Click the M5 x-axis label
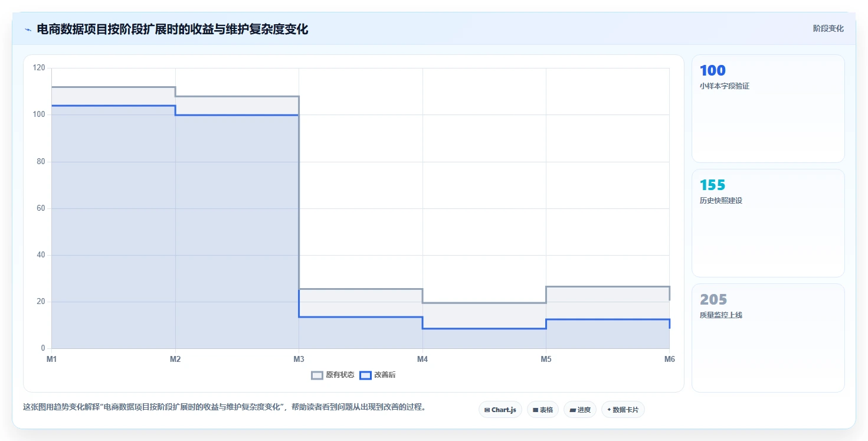 pos(546,359)
